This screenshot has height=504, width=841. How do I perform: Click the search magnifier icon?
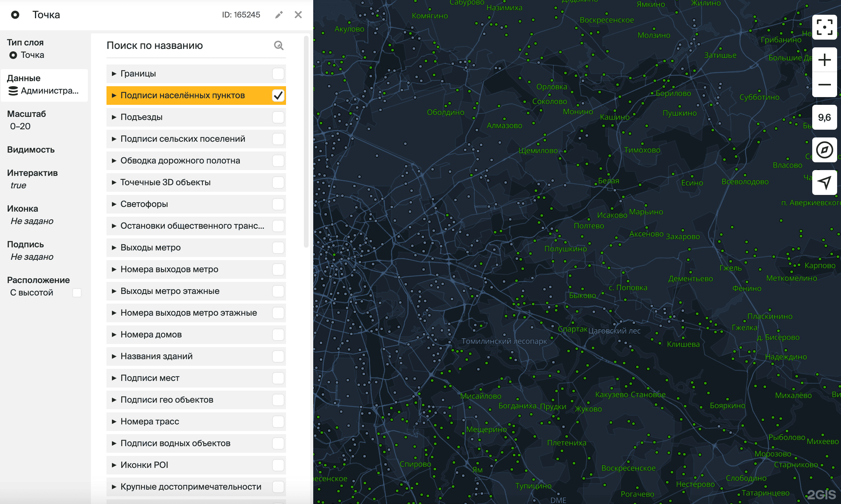(x=279, y=45)
